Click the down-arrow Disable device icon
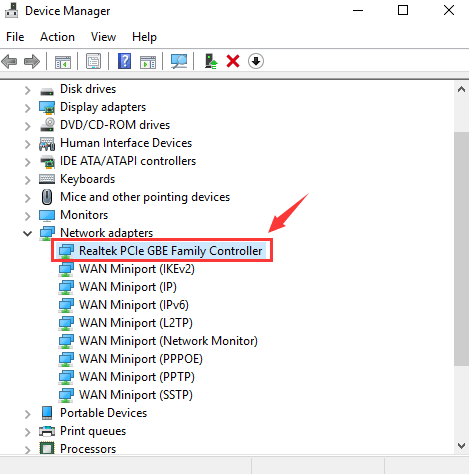 (256, 61)
